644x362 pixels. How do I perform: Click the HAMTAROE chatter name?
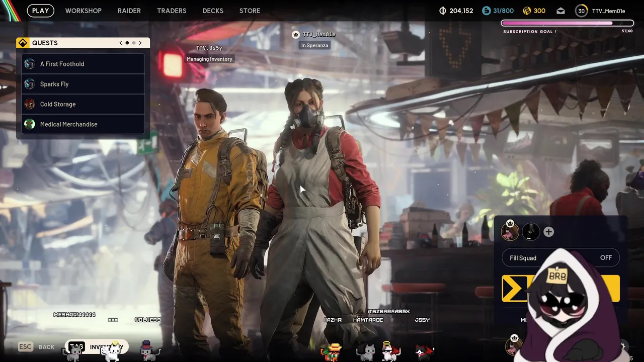368,320
